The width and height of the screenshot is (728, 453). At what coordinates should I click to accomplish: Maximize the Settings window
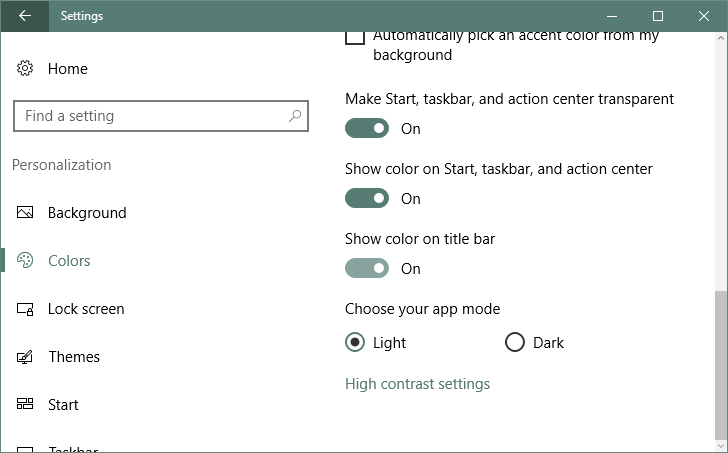pos(657,16)
